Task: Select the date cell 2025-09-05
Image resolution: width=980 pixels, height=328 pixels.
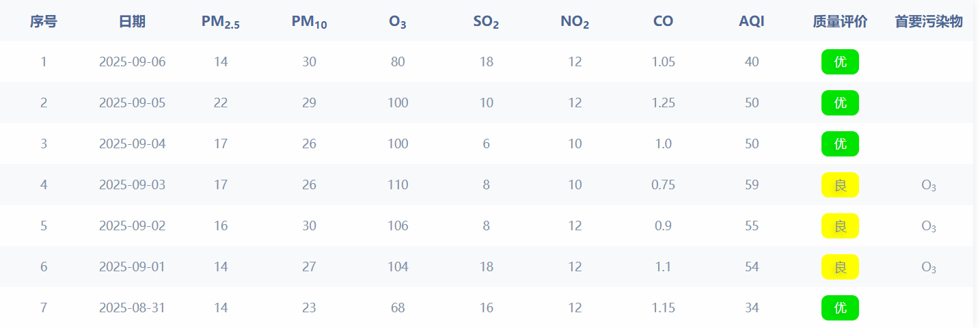Action: click(x=132, y=102)
